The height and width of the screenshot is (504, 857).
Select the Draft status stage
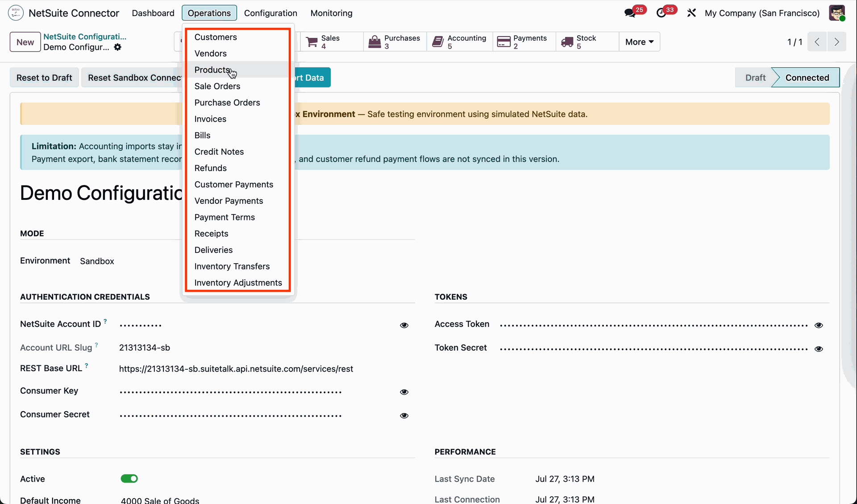[755, 78]
